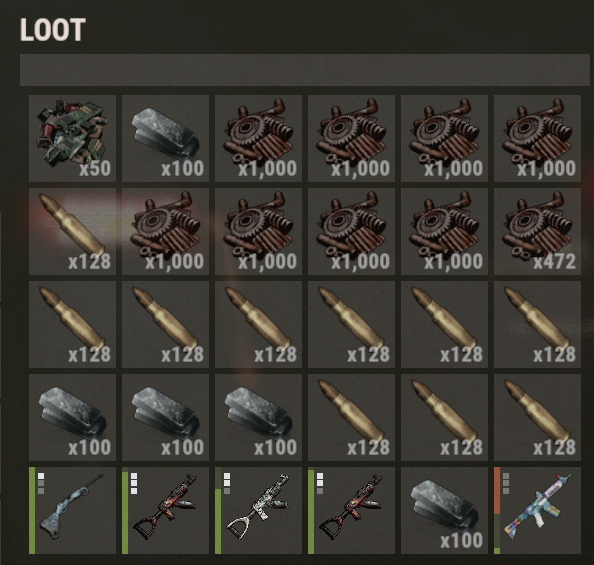Select the first red-skinned AK rifle
The width and height of the screenshot is (594, 565).
coord(166,510)
